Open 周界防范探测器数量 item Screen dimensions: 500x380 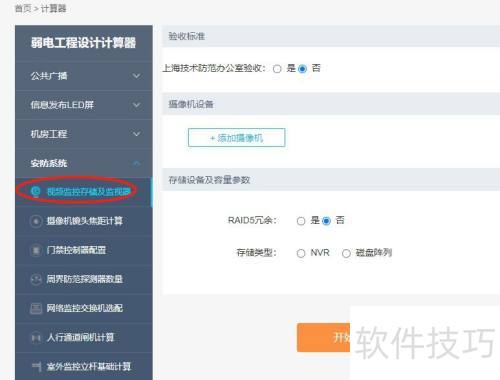point(84,279)
